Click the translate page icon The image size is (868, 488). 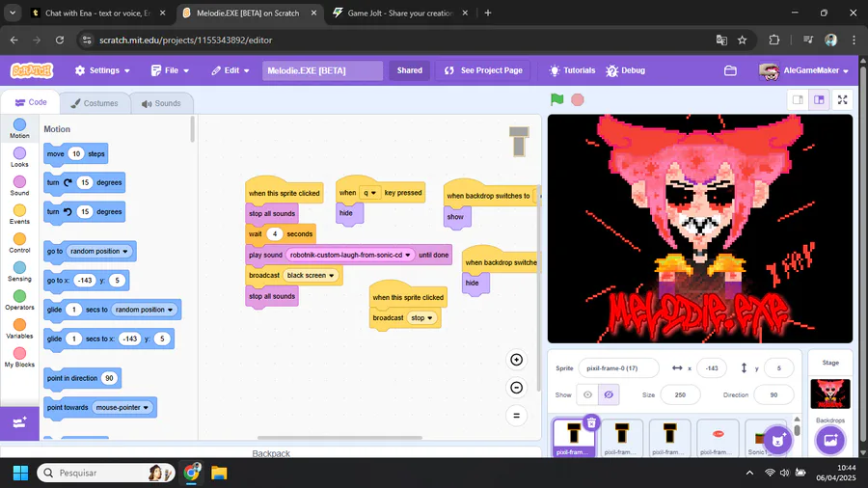[x=721, y=40]
